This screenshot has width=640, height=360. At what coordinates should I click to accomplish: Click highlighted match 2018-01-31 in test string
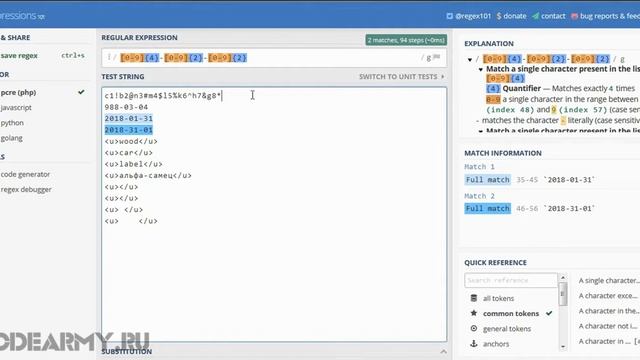[129, 118]
